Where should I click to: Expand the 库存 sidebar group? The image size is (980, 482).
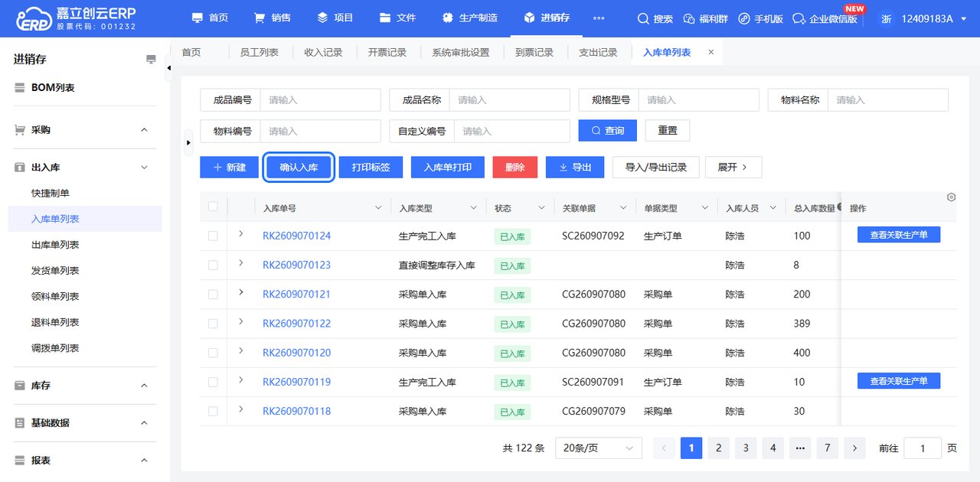[x=144, y=386]
